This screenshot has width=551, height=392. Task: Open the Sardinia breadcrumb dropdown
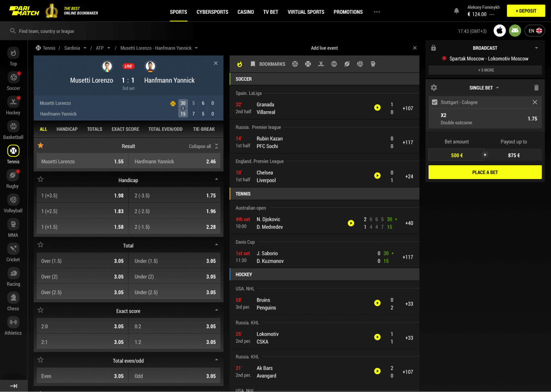point(85,48)
